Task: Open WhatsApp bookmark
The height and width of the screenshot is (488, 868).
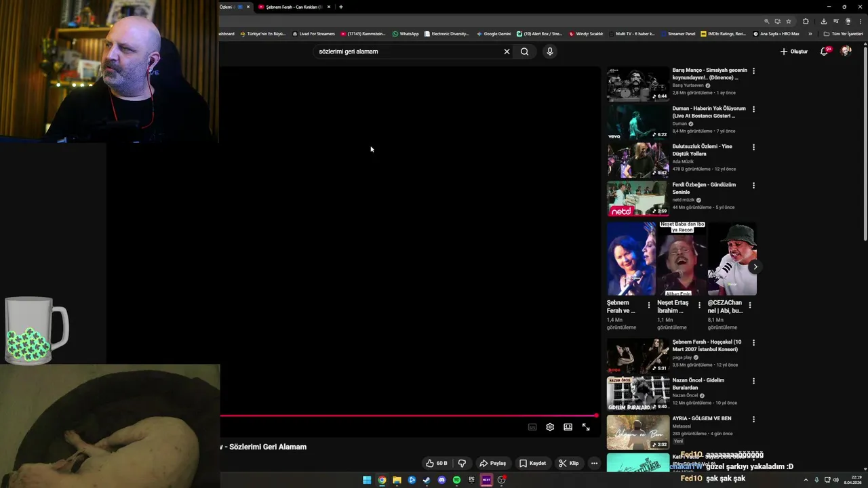Action: pyautogui.click(x=406, y=33)
